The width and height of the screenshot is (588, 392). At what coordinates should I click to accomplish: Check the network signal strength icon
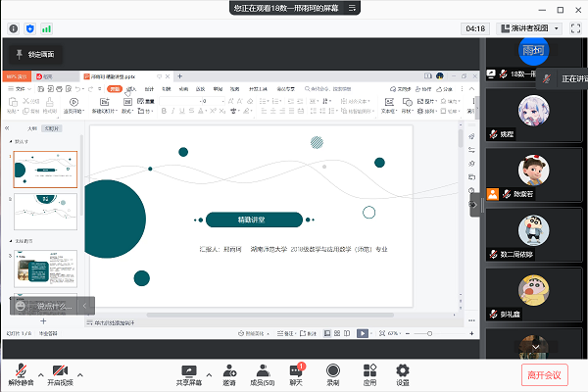coord(47,28)
